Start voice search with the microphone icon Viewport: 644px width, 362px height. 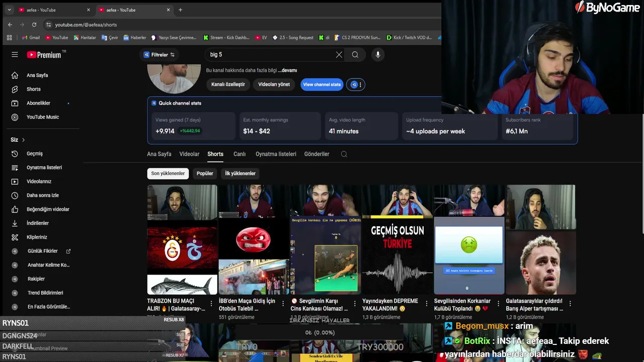[378, 55]
